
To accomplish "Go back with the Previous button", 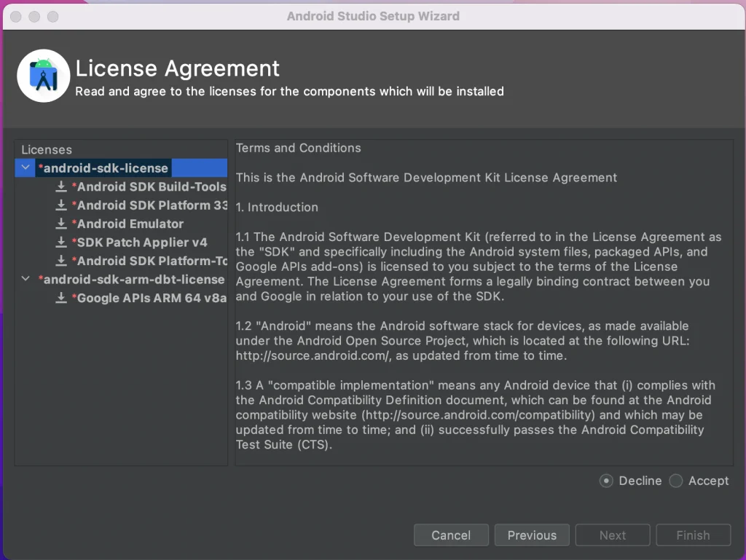I will [x=532, y=535].
